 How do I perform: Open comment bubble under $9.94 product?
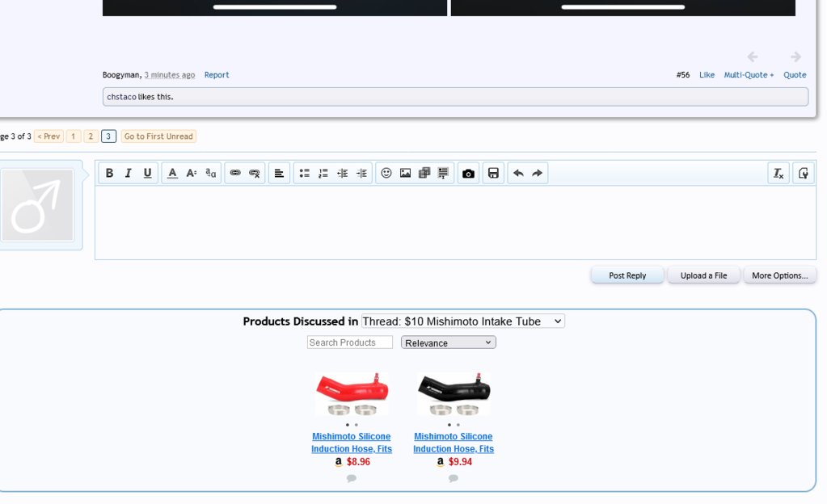tap(453, 478)
